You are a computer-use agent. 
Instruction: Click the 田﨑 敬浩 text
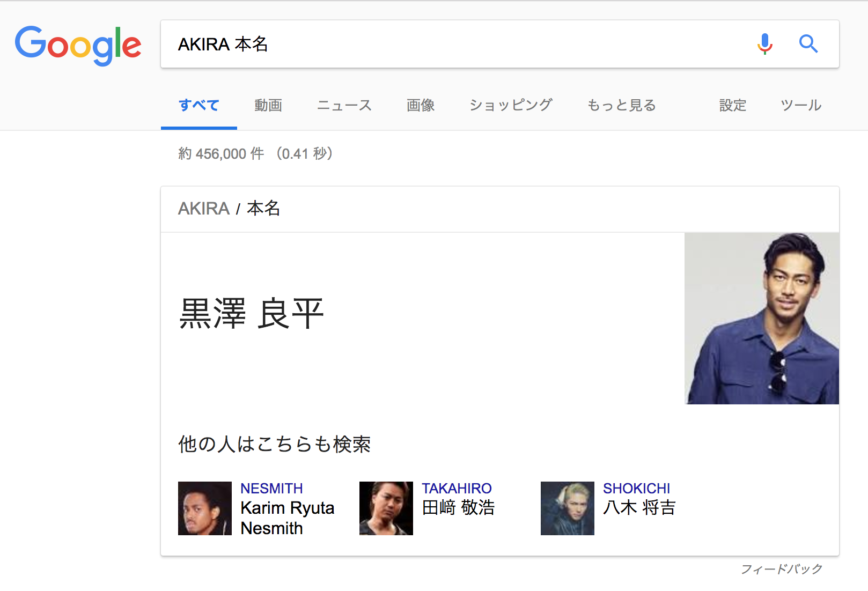click(458, 507)
